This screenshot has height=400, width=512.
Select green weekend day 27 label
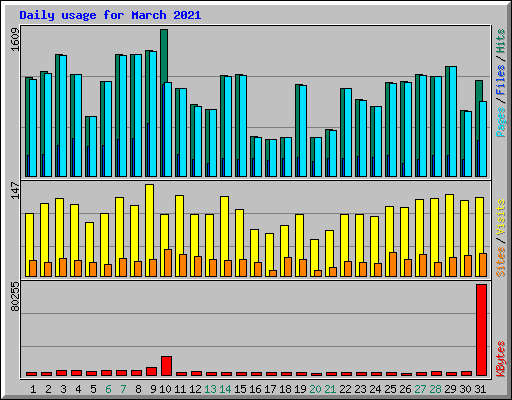[420, 389]
